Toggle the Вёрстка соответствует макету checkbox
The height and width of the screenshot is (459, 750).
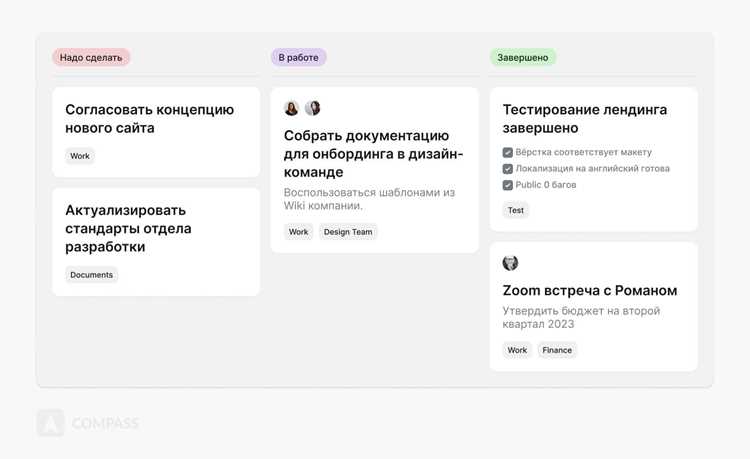click(507, 153)
